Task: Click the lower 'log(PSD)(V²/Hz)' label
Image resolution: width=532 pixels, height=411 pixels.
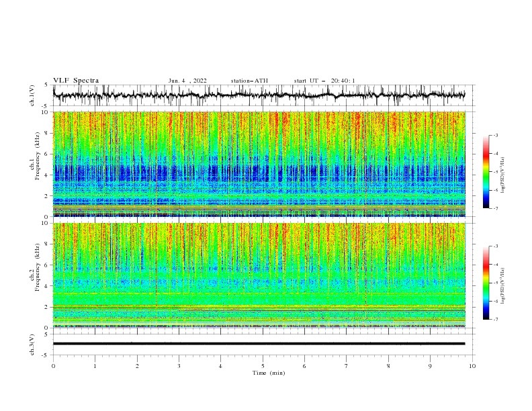Action: pyautogui.click(x=503, y=286)
